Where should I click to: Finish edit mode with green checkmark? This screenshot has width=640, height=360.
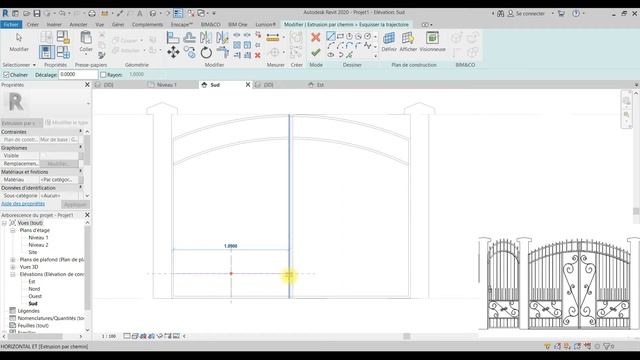click(x=316, y=53)
